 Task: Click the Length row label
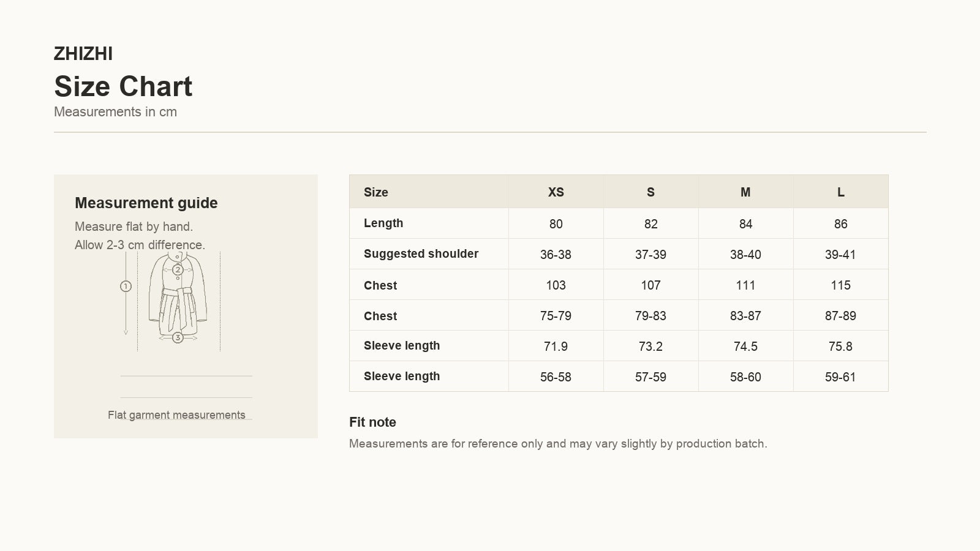pyautogui.click(x=383, y=223)
